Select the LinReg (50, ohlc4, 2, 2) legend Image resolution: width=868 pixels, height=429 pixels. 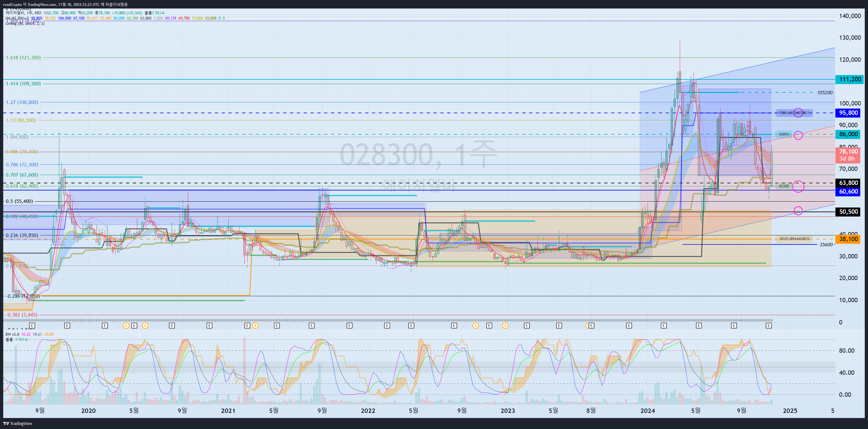(25, 23)
